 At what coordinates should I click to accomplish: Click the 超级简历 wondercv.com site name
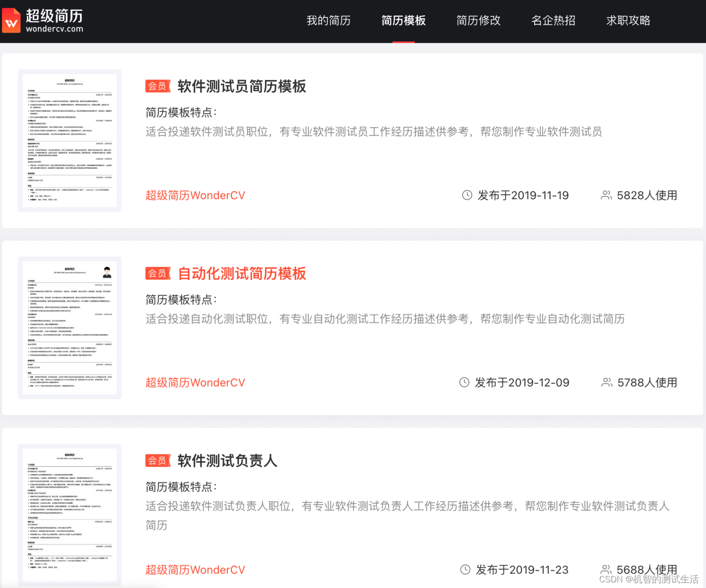[x=55, y=21]
